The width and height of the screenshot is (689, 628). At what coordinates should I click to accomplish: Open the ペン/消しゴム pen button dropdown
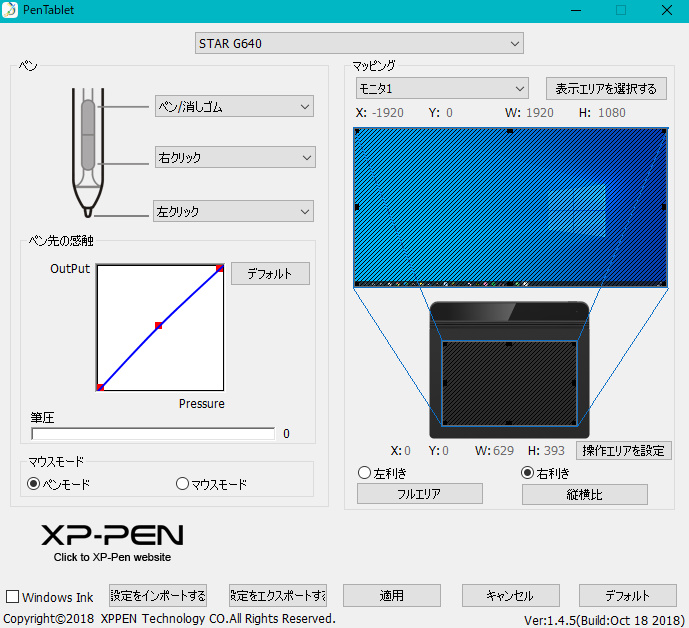pos(234,106)
